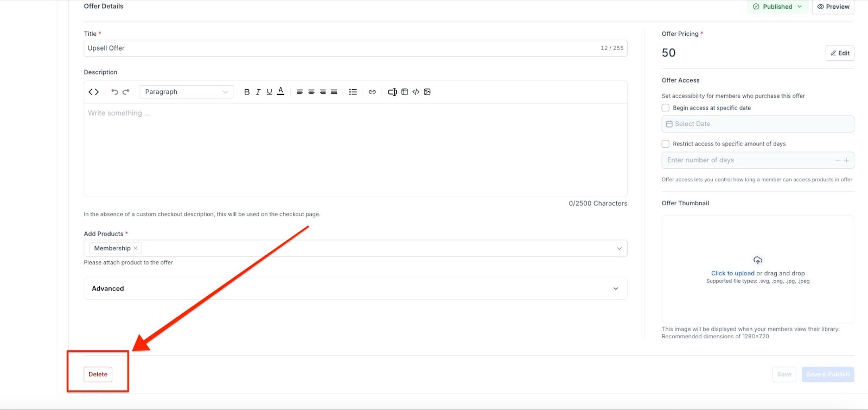Image resolution: width=868 pixels, height=410 pixels.
Task: Click the Enter number of days field
Action: (x=758, y=160)
